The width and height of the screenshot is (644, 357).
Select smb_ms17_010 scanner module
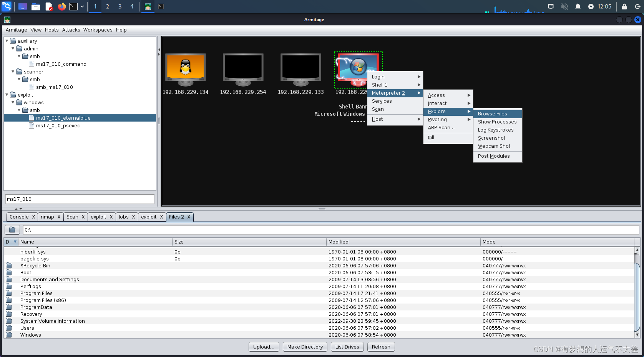point(54,87)
